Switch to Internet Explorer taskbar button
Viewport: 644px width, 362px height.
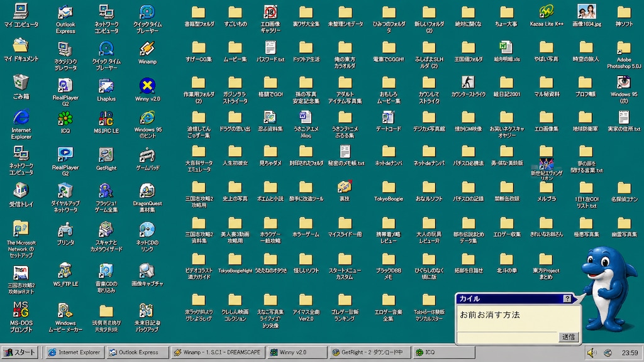tap(75, 352)
